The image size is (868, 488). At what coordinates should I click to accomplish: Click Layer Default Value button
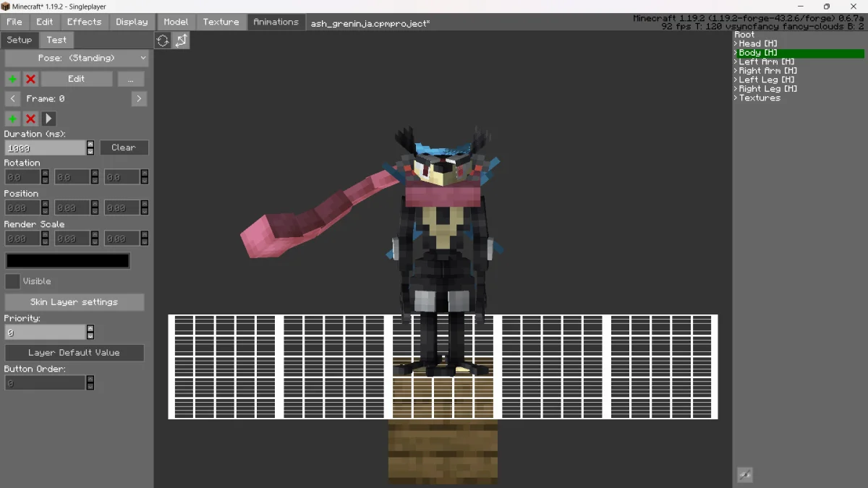75,353
